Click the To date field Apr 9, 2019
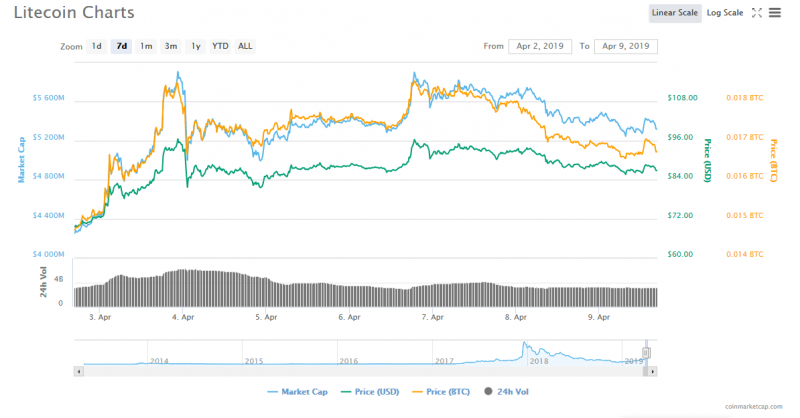 [626, 46]
